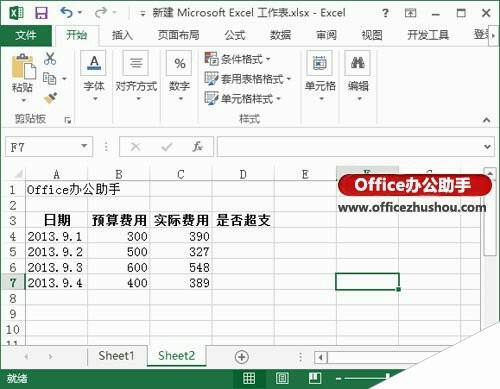This screenshot has width=500, height=389.
Task: Open the 单元格 (Cells) group
Action: [320, 77]
